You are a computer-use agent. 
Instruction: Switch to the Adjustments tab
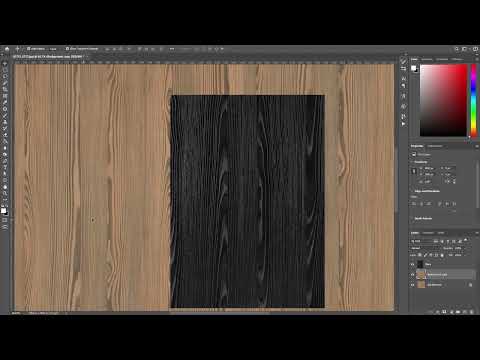[435, 146]
